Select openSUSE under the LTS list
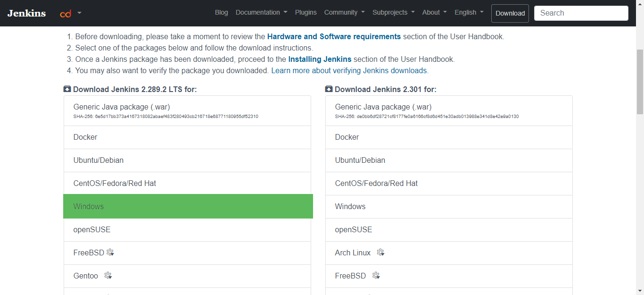644x295 pixels. [x=187, y=230]
